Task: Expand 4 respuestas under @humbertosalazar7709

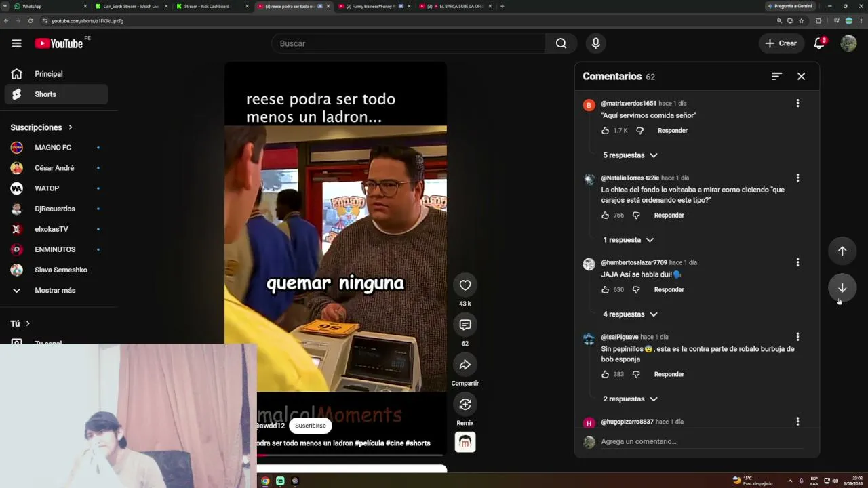Action: (x=630, y=314)
